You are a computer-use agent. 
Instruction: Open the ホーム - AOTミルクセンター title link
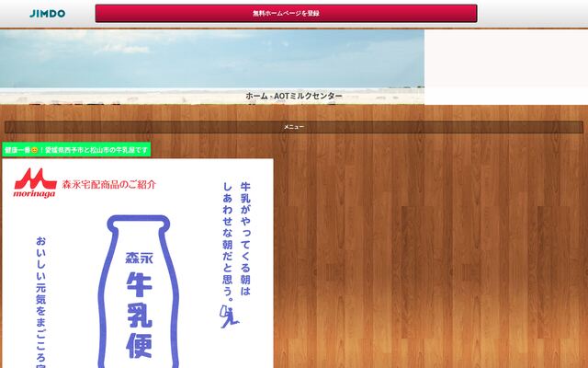(294, 96)
